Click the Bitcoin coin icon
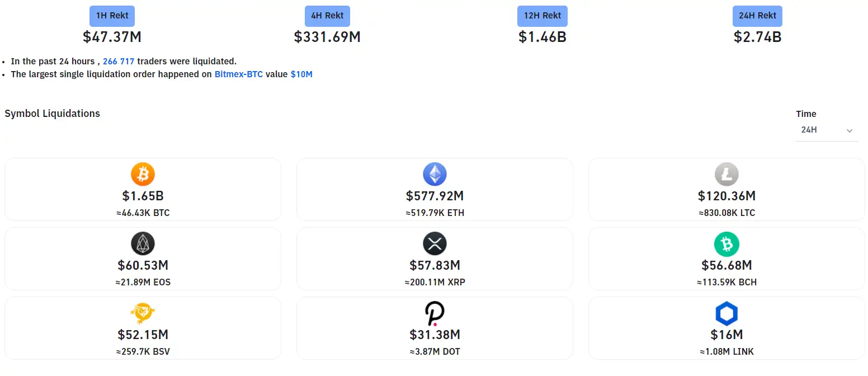The image size is (868, 376). [143, 175]
